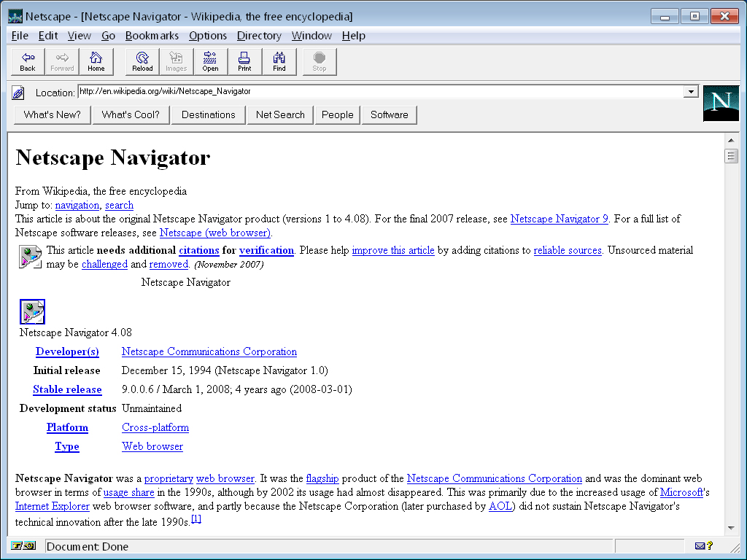Click the scrollbar down arrow
Viewport: 747px width, 560px height.
click(x=730, y=528)
